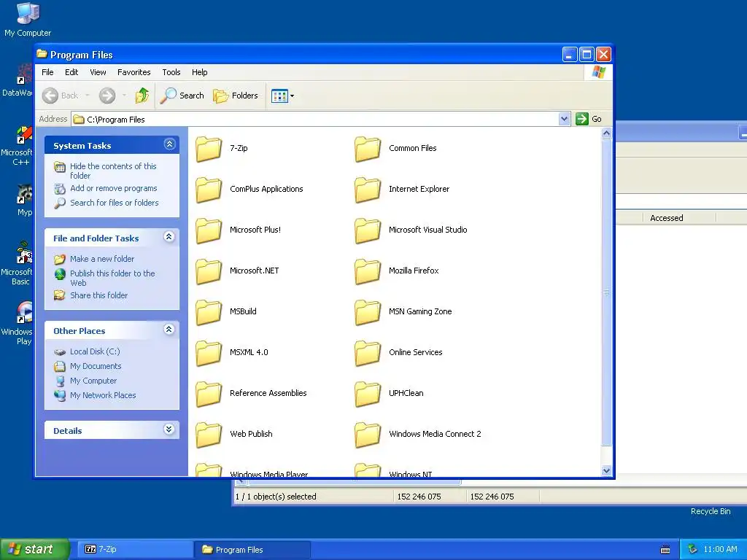Open the Common Files folder icon
This screenshot has width=747, height=560.
368,149
